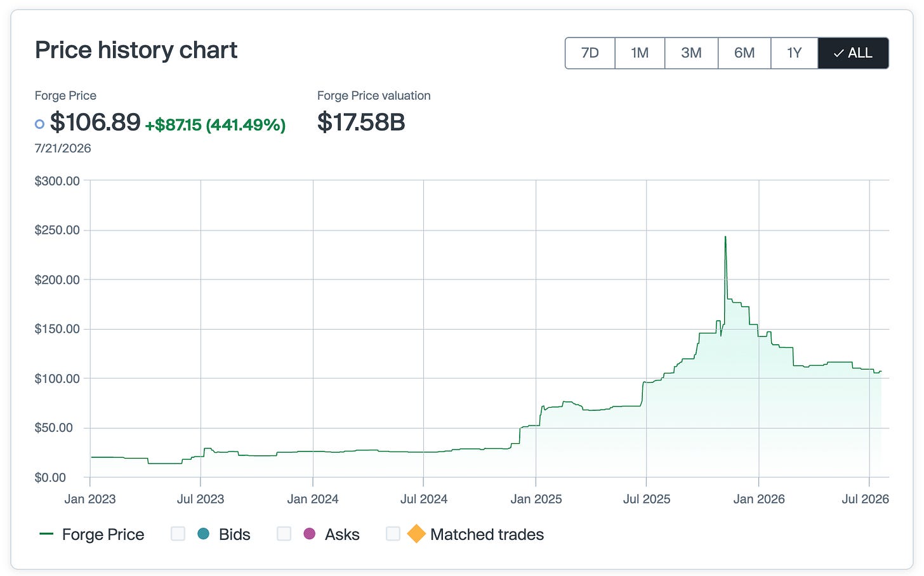Click the Matched trades legend label
Screen dimensions: 924x576
coord(487,535)
